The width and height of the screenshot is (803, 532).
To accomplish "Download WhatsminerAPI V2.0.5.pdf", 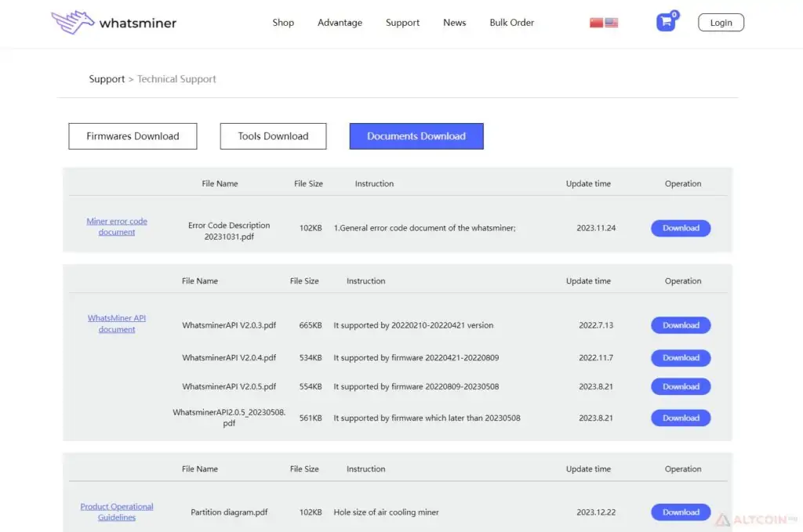I will click(681, 387).
